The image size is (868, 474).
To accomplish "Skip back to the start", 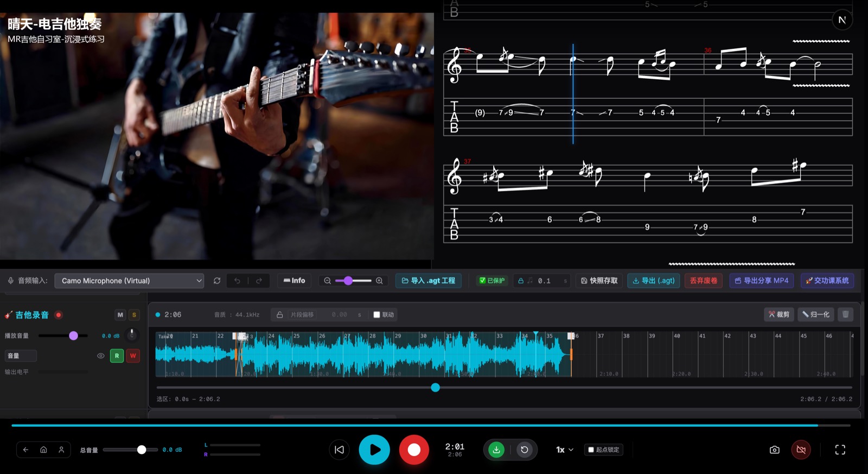I will [339, 450].
